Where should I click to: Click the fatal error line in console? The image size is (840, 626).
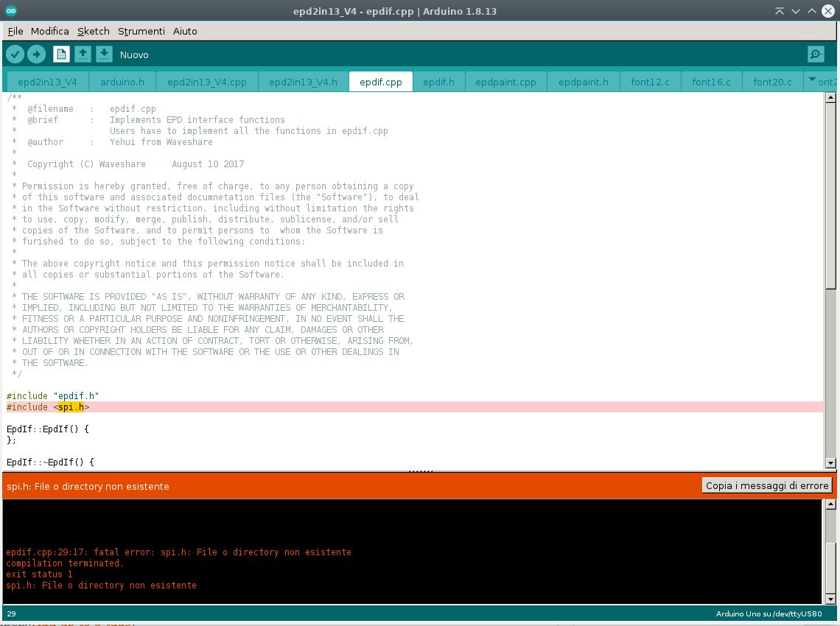[x=178, y=552]
